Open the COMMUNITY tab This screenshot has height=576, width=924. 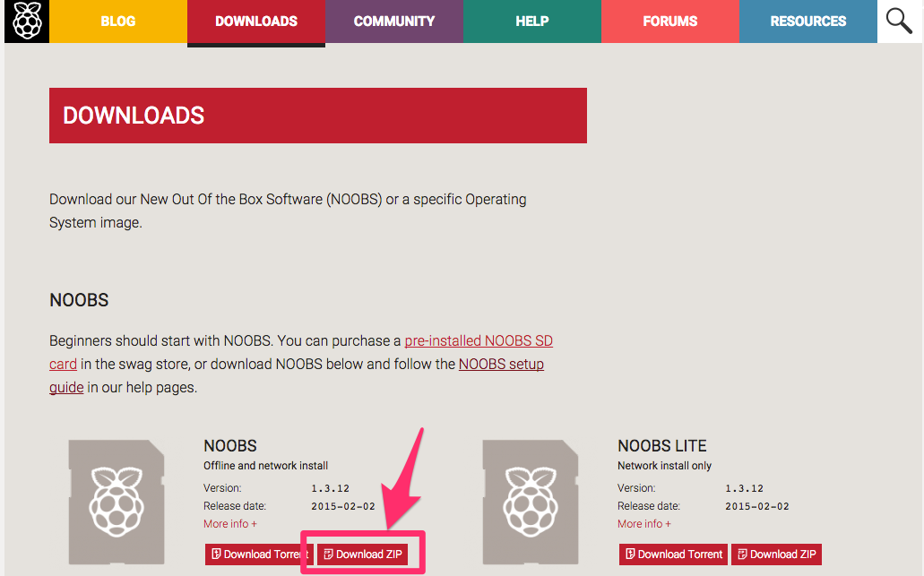click(394, 21)
